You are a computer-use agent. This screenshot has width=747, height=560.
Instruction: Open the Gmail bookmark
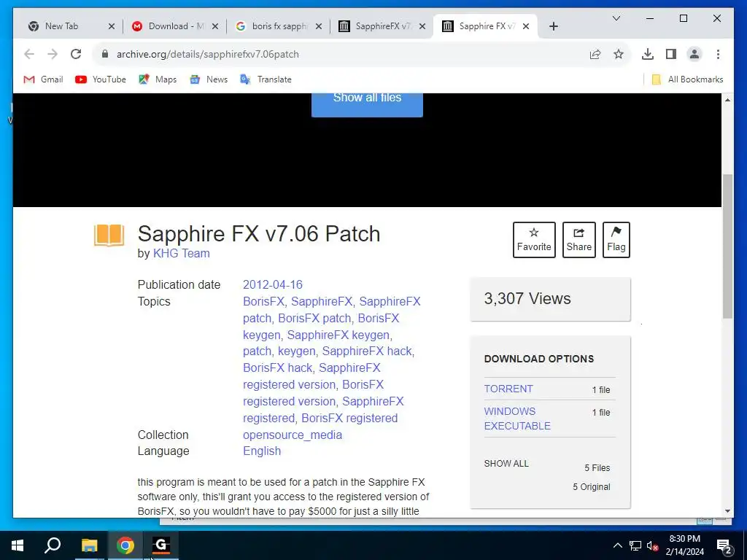43,79
